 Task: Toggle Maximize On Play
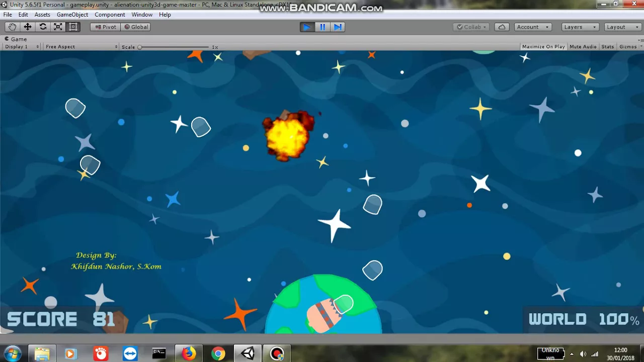click(x=543, y=47)
